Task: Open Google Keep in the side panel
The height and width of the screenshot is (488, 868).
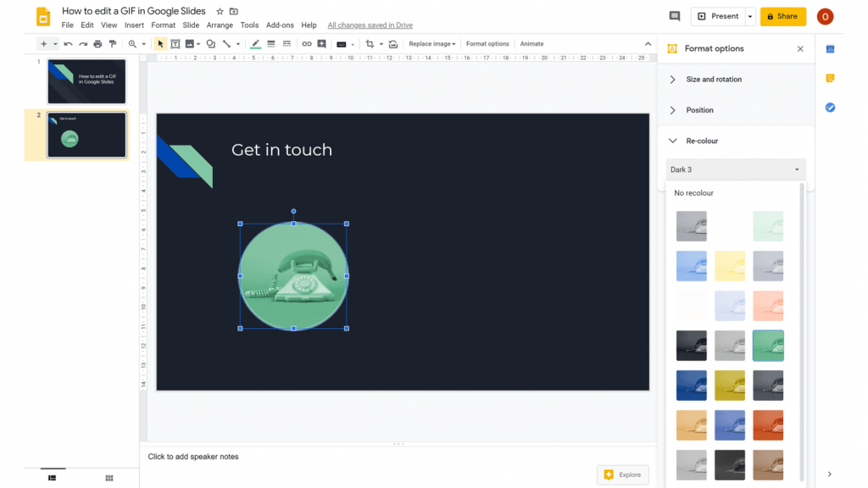Action: click(x=830, y=77)
